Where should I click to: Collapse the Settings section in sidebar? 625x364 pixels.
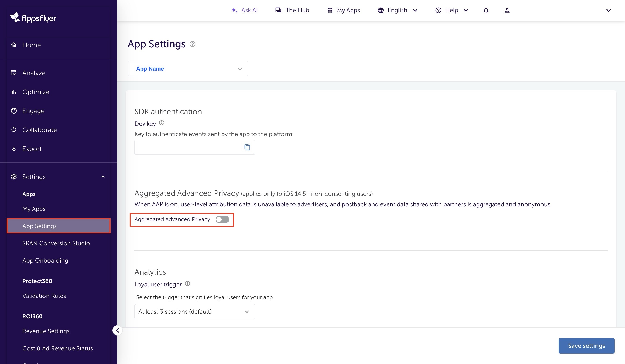tap(103, 177)
